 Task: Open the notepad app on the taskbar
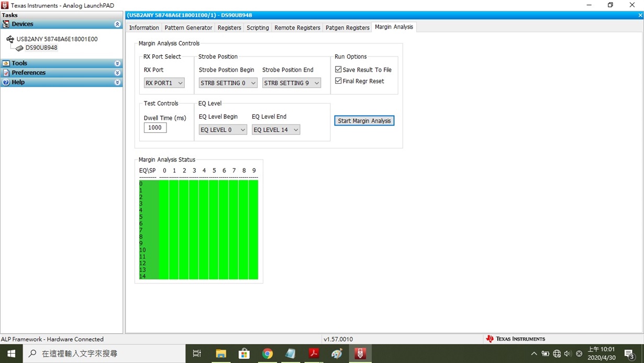[291, 354]
